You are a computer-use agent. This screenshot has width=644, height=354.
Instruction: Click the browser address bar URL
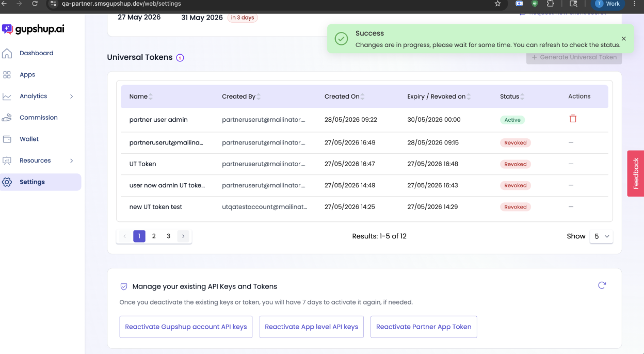click(x=121, y=4)
